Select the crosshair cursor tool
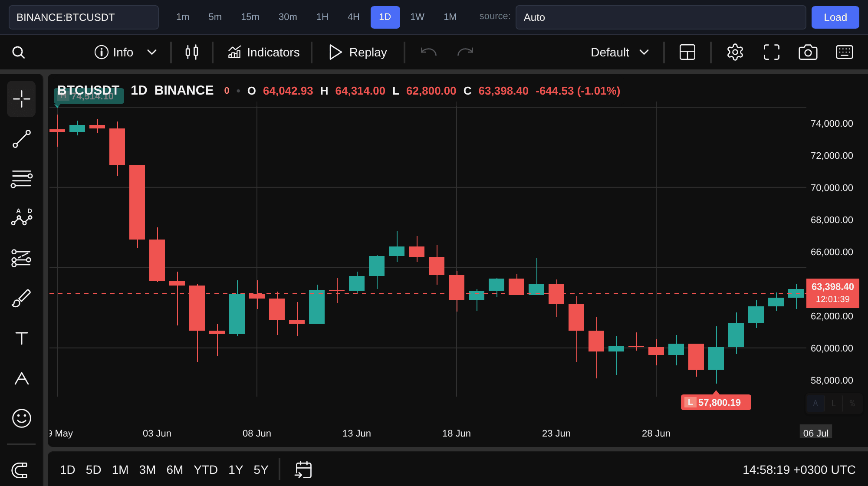 pos(21,99)
